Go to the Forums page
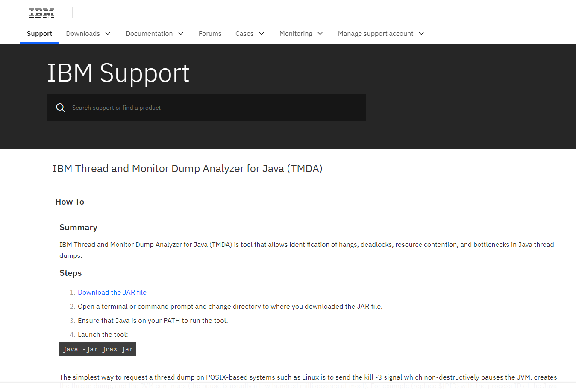The image size is (576, 392). pyautogui.click(x=210, y=33)
